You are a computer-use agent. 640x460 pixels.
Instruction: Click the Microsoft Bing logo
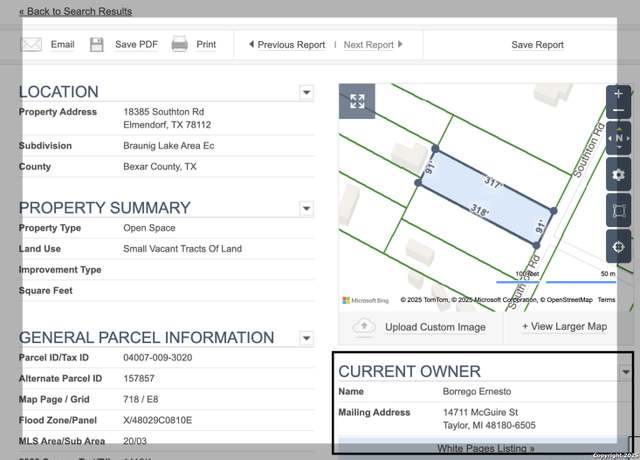tap(365, 300)
